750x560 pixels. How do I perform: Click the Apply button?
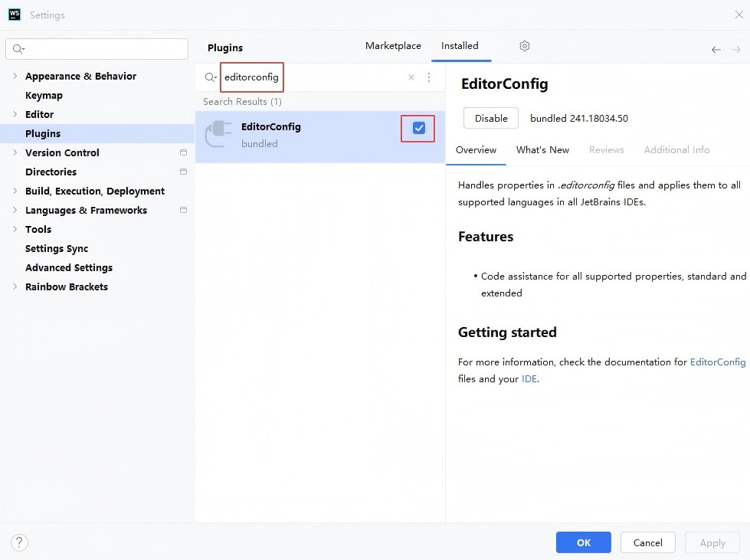point(712,542)
